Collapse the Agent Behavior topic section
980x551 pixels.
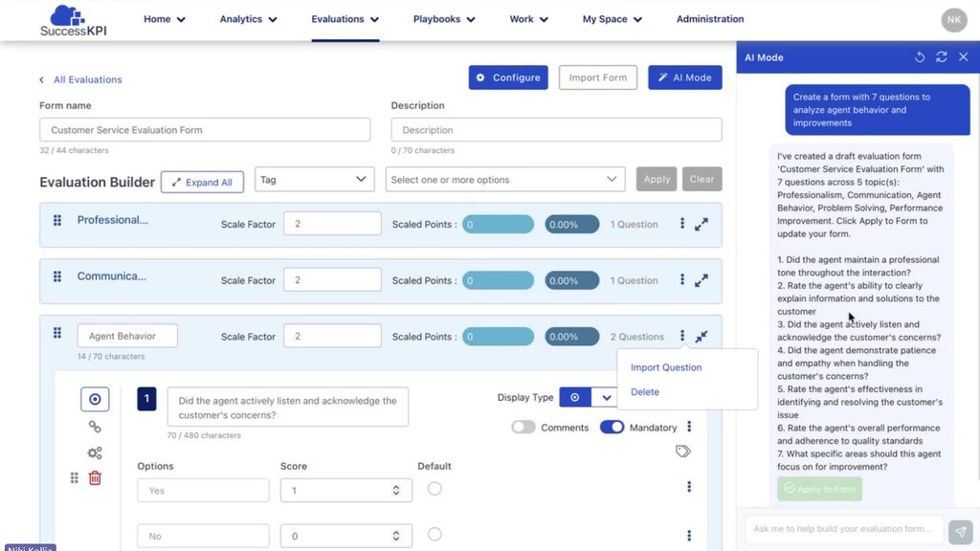tap(702, 337)
